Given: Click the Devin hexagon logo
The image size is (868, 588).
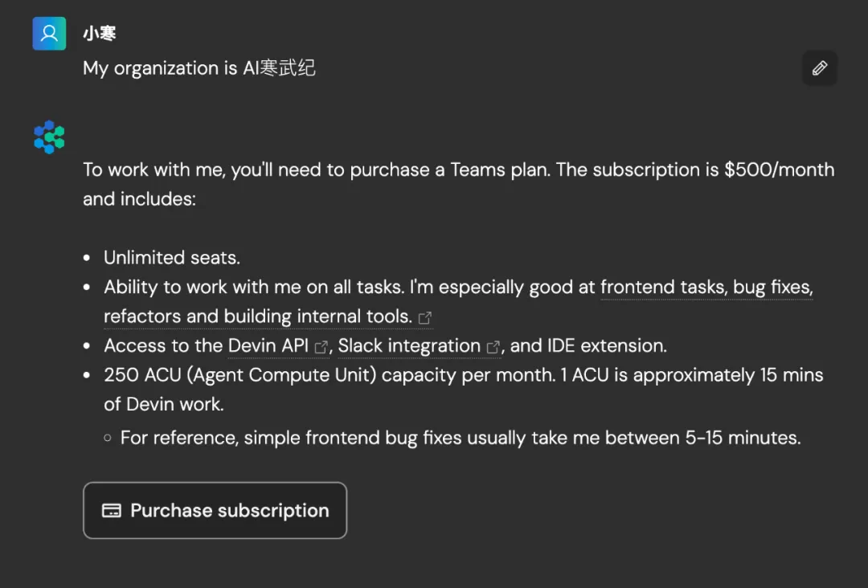Looking at the screenshot, I should coord(49,137).
